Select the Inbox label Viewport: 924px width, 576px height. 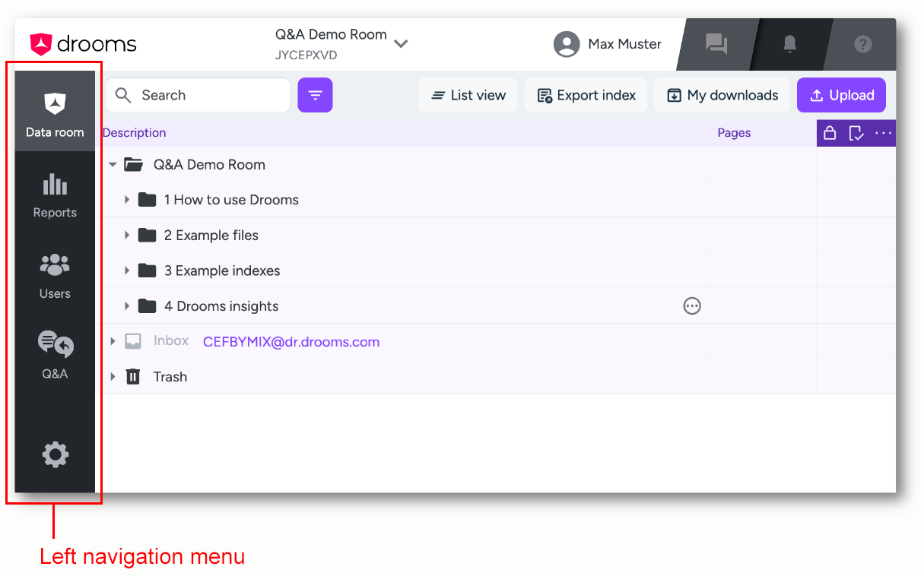coord(171,340)
